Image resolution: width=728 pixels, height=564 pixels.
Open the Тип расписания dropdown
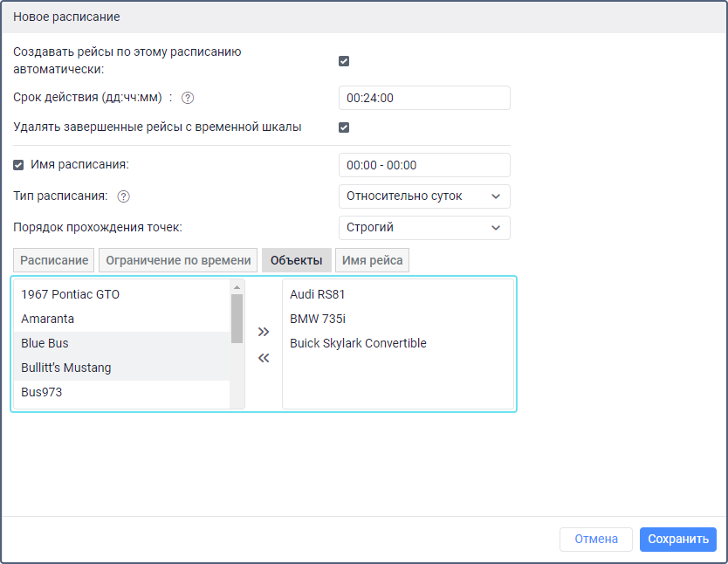423,196
